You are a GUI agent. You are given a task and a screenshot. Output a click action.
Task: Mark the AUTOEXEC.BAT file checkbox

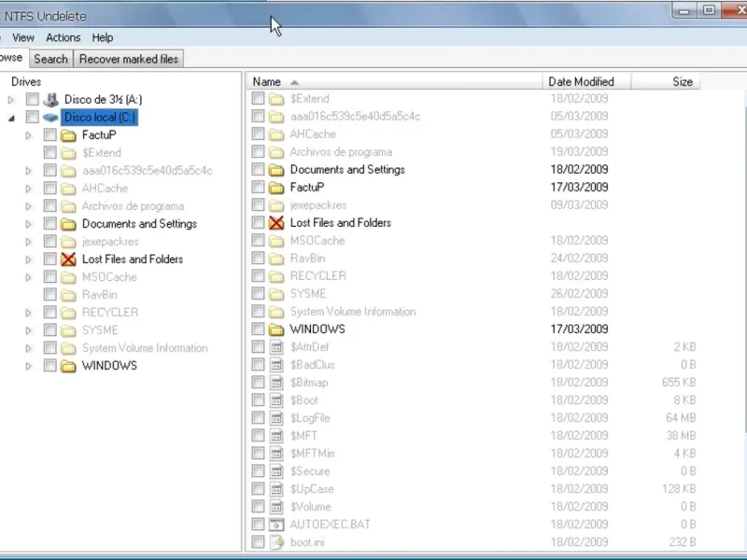click(x=258, y=525)
